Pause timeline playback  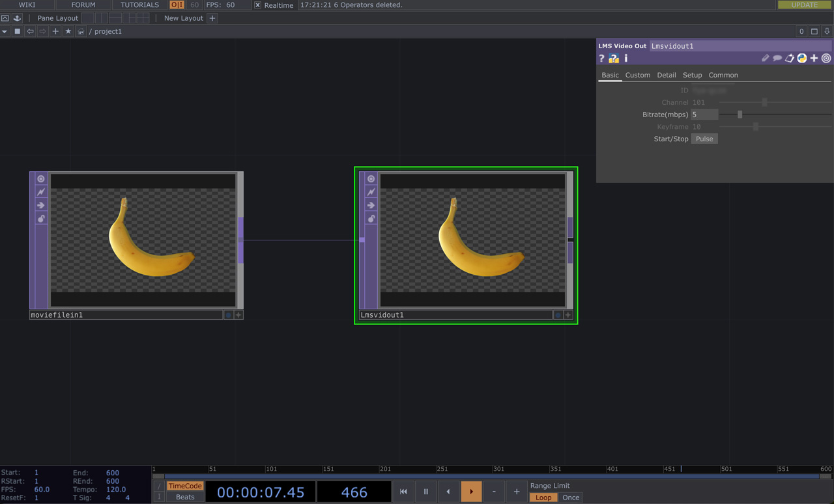click(x=426, y=492)
